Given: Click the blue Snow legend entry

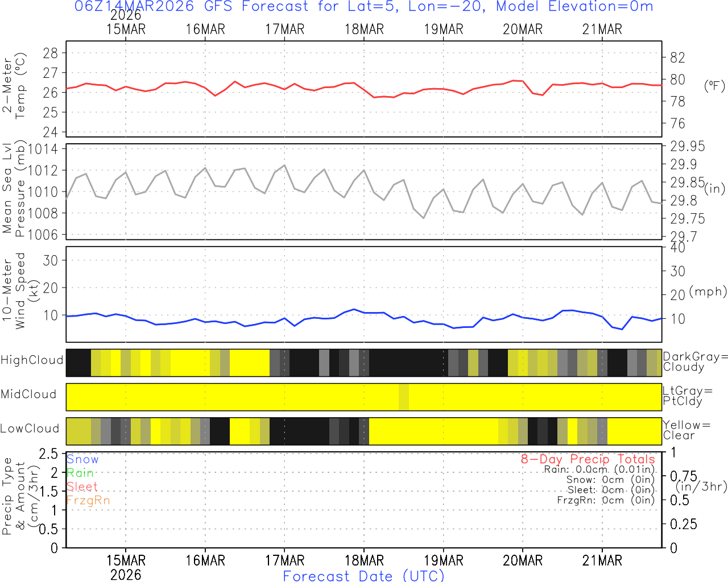Looking at the screenshot, I should (x=82, y=459).
